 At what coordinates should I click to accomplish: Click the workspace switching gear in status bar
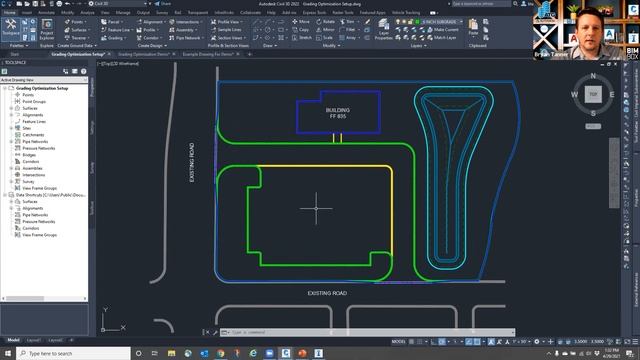coord(537,342)
